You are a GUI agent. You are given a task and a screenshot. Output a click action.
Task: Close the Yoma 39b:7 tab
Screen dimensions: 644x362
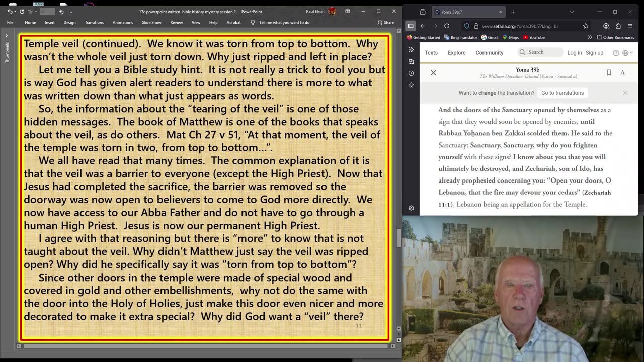(500, 12)
